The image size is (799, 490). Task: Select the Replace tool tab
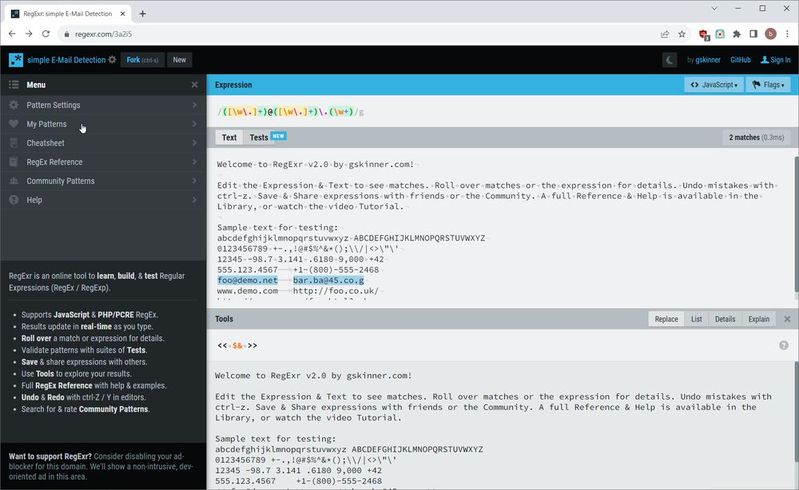click(666, 319)
